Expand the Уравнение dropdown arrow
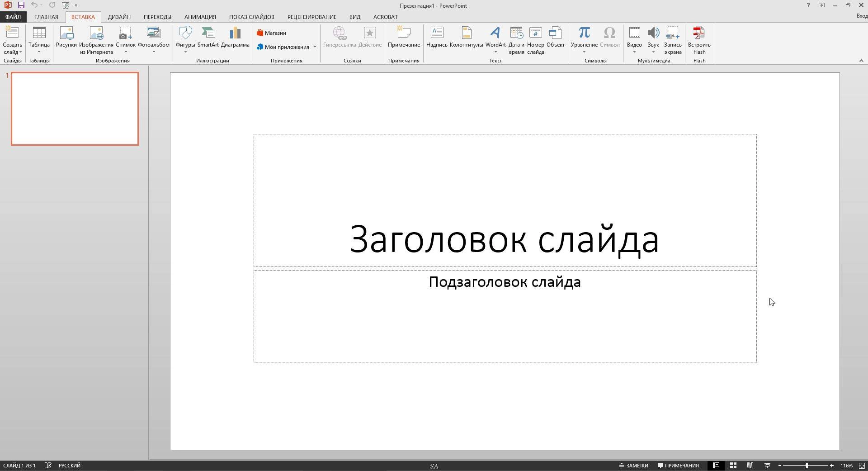The height and width of the screenshot is (471, 868). tap(584, 52)
